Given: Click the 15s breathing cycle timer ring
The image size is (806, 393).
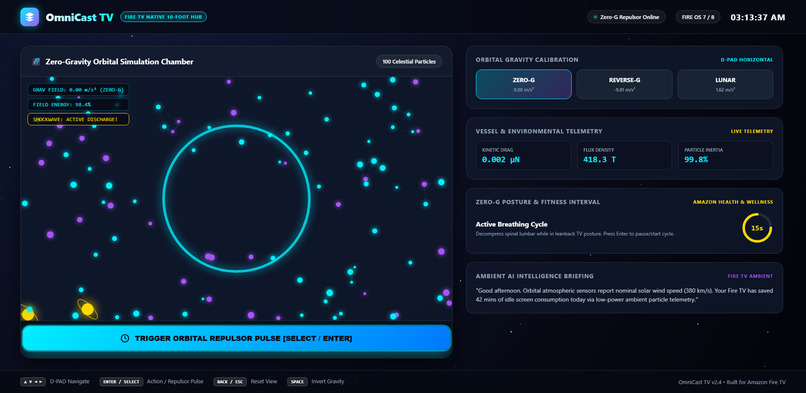Looking at the screenshot, I should pyautogui.click(x=757, y=228).
